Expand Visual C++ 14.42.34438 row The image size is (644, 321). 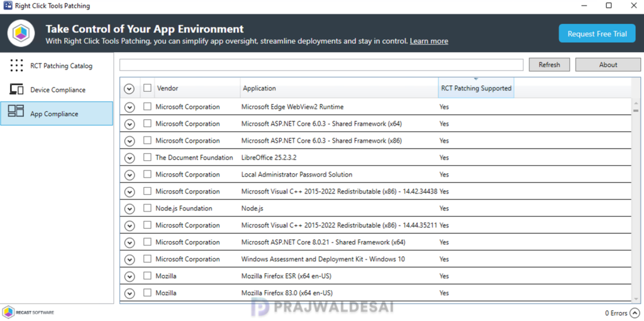130,192
